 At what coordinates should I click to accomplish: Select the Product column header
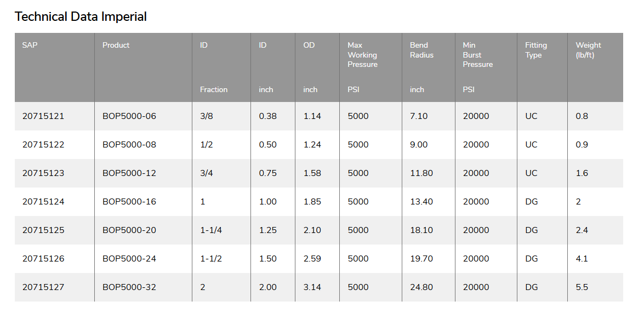pyautogui.click(x=116, y=45)
